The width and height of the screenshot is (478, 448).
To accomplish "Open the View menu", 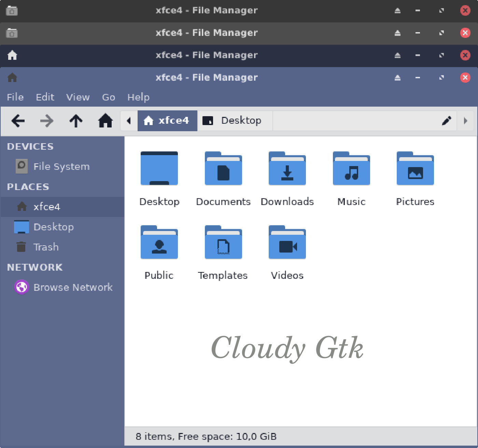I will pyautogui.click(x=78, y=97).
